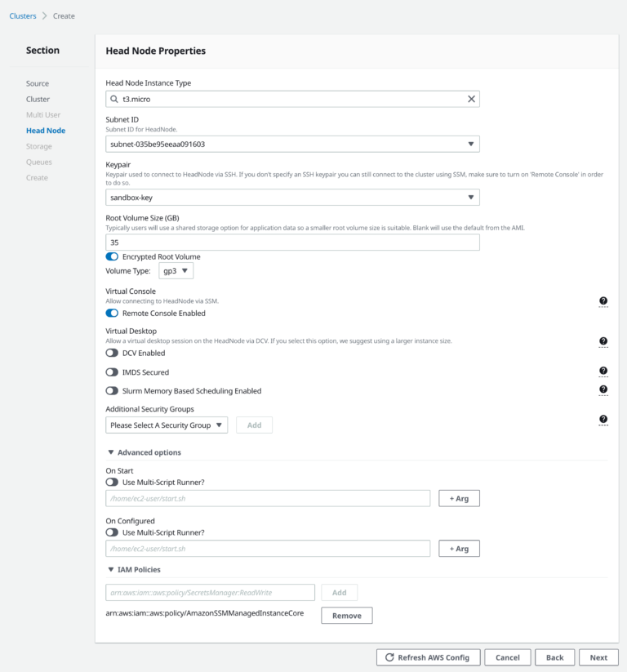Open the Virtual Console help icon
627x672 pixels.
tap(603, 301)
